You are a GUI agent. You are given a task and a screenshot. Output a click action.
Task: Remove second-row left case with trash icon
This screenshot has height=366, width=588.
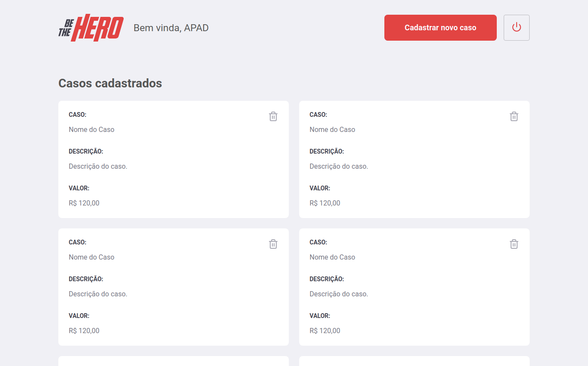tap(273, 244)
